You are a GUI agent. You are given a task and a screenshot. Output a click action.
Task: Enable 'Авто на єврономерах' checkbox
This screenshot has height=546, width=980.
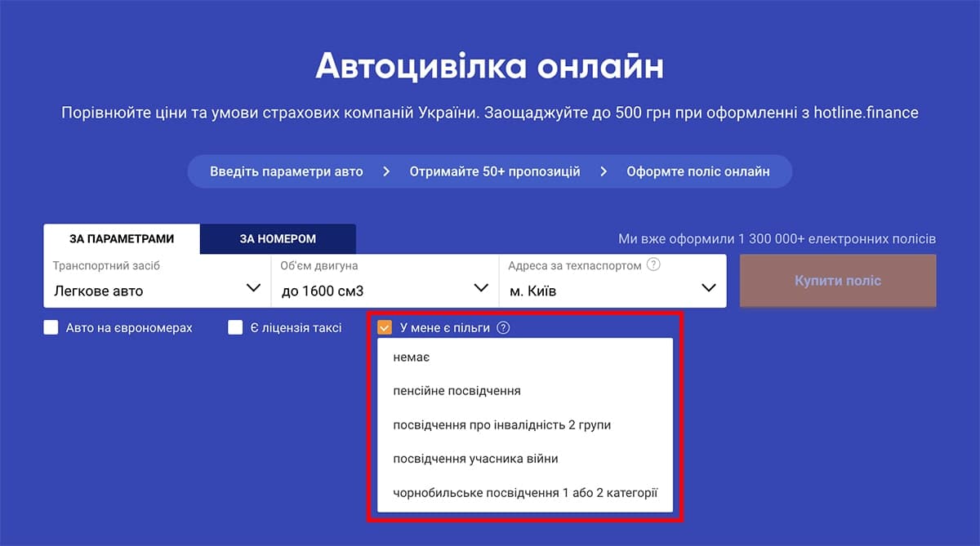(x=51, y=327)
